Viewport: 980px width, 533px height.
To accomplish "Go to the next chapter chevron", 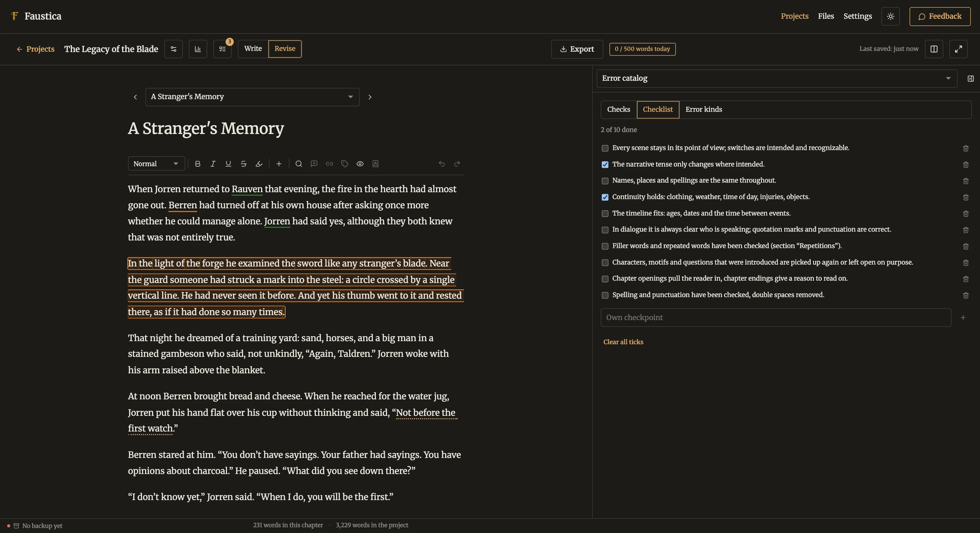I will pos(370,97).
